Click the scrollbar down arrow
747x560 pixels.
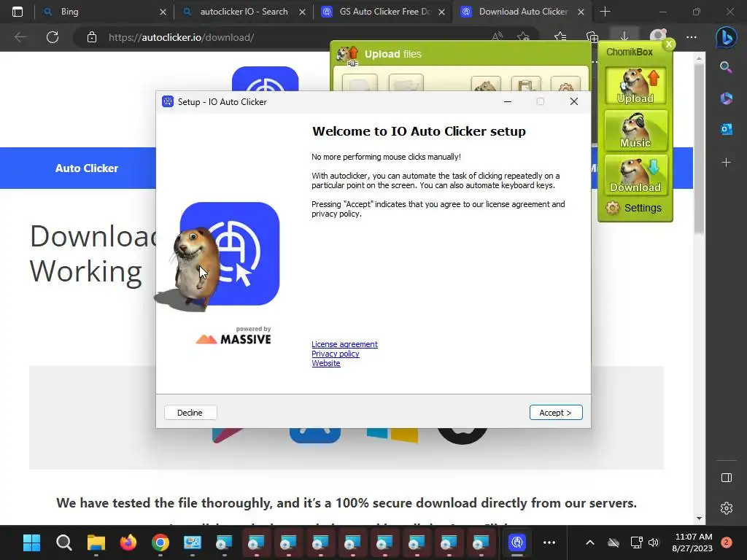tap(699, 518)
